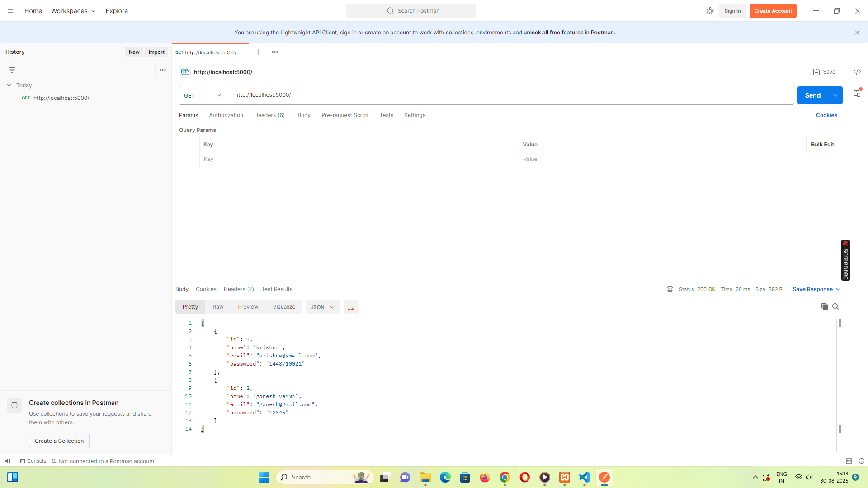Image resolution: width=868 pixels, height=488 pixels.
Task: Switch response view to Preview
Action: coord(248,307)
